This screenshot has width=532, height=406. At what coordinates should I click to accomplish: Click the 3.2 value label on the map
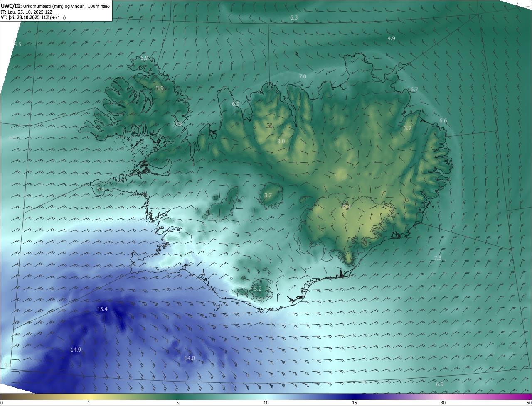click(408, 128)
